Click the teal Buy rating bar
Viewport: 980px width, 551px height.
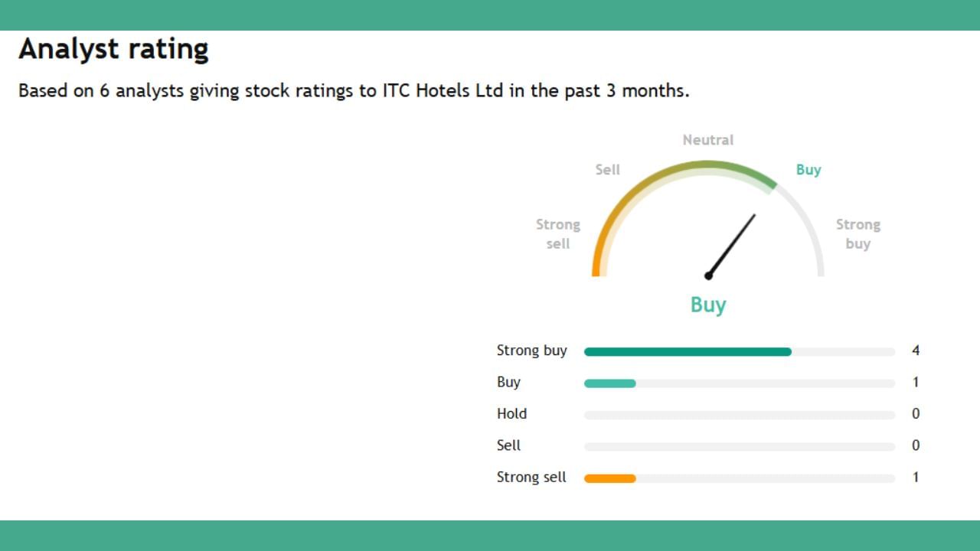point(610,383)
